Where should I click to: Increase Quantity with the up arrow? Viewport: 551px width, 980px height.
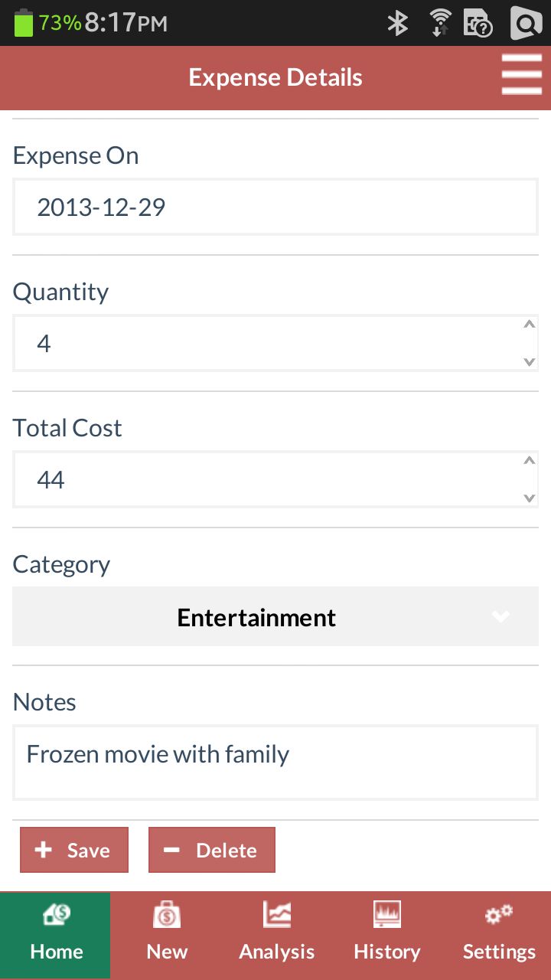click(529, 325)
